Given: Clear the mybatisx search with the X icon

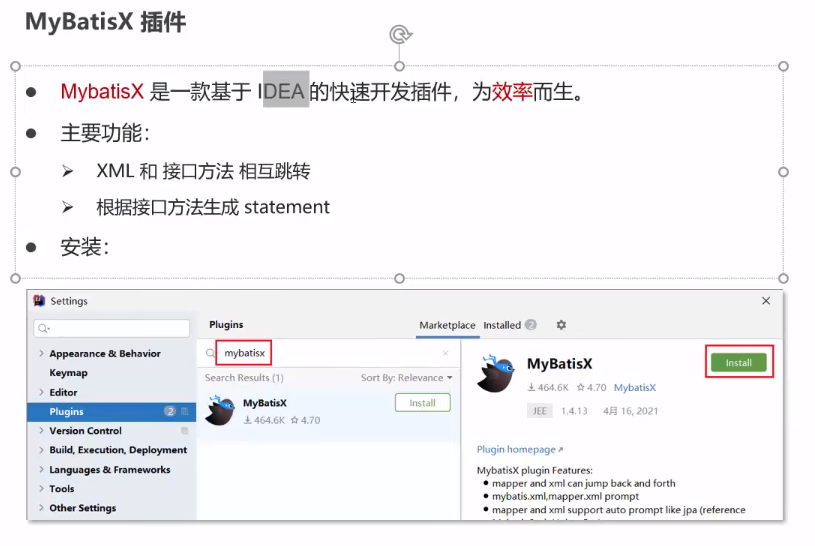Looking at the screenshot, I should coord(445,353).
